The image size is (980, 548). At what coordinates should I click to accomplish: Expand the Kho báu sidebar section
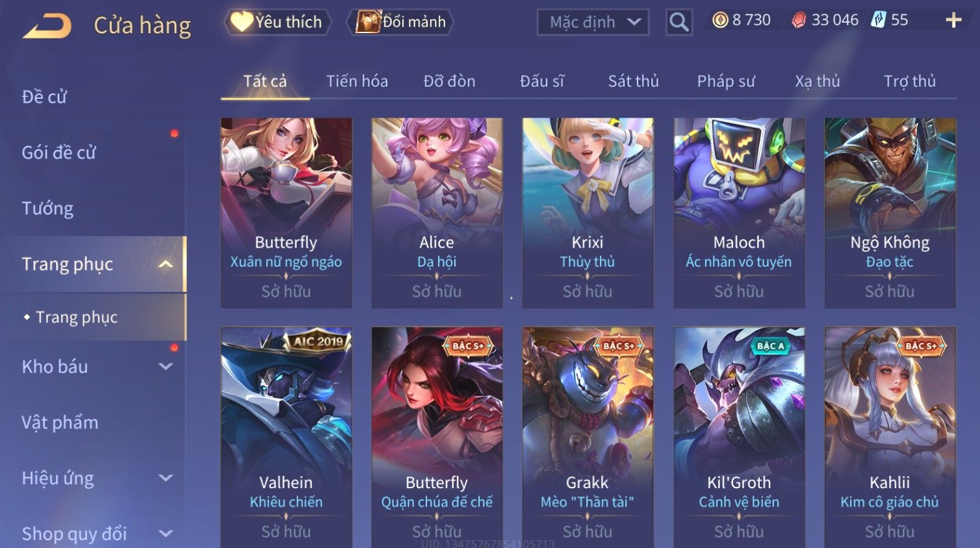166,367
